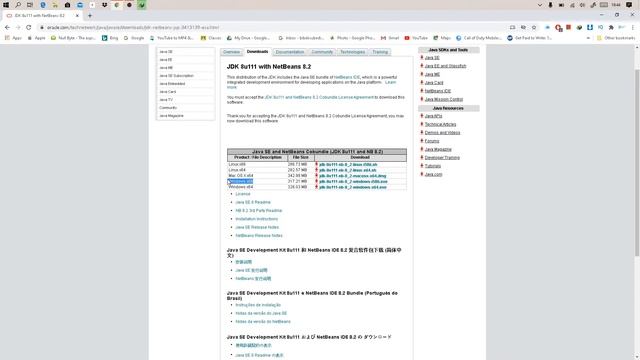Click the highlighted Windows x86 cell
Image resolution: width=640 pixels, height=360 pixels.
tap(240, 181)
